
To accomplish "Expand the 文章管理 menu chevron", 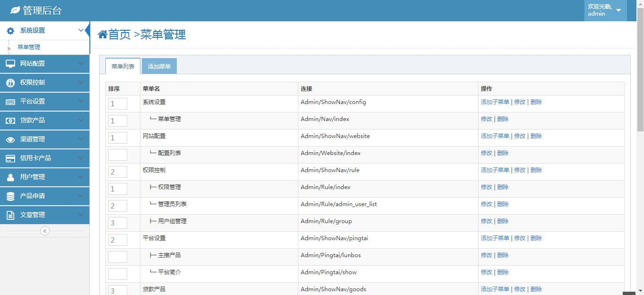I will (x=80, y=215).
